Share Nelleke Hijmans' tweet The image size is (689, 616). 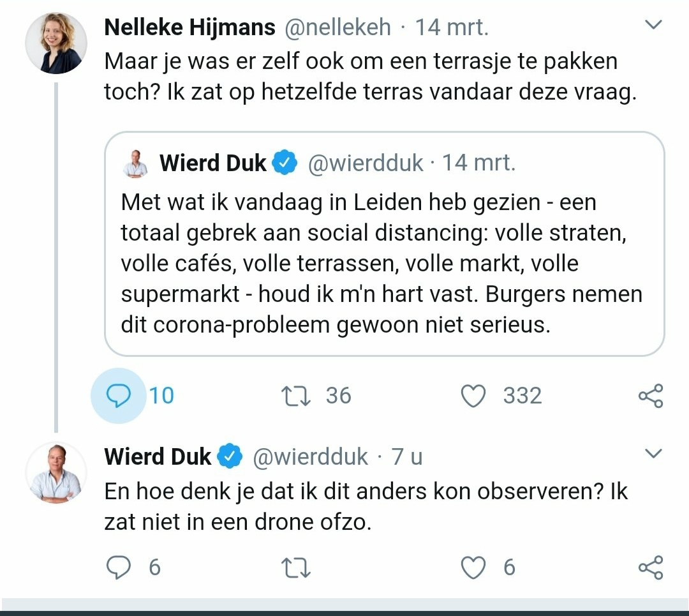click(x=651, y=396)
